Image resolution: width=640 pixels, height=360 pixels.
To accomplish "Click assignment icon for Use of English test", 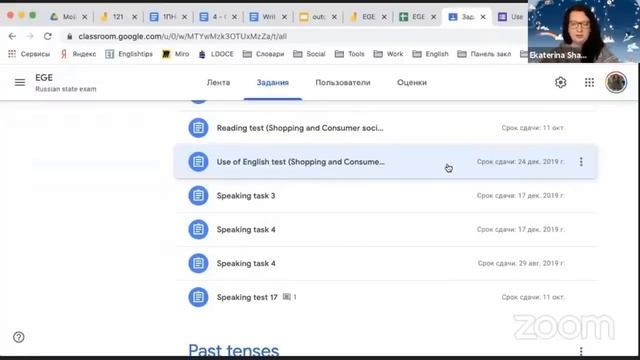I will tap(198, 162).
